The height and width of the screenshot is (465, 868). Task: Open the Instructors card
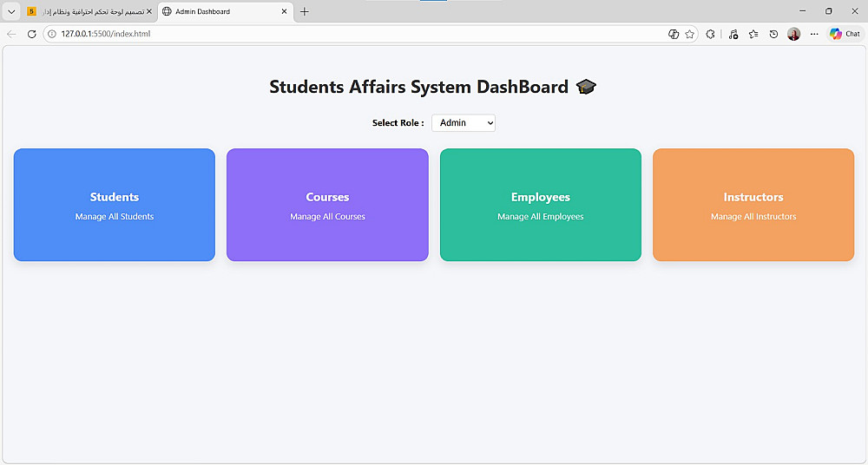click(753, 205)
